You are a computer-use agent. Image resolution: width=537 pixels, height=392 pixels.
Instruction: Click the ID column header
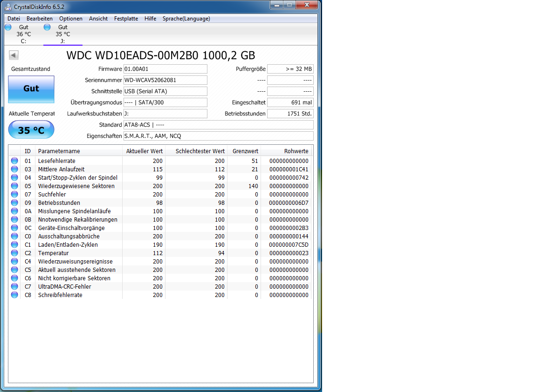coord(28,151)
